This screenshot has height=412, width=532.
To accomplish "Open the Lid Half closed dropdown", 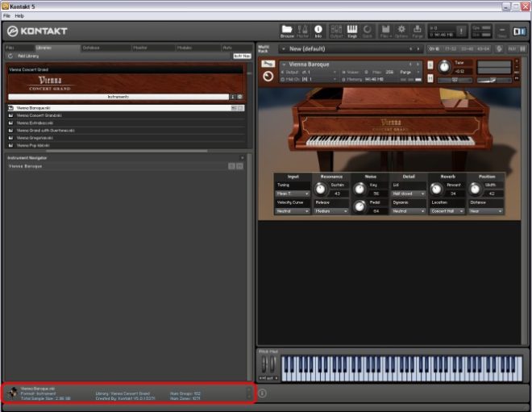I will pos(409,194).
